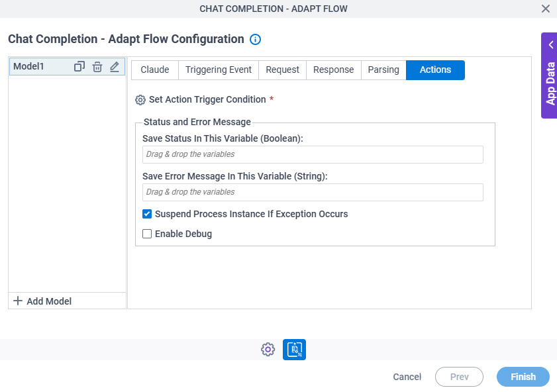Click the gear settings icon in bottom bar
Viewport: 557px width, 392px height.
(x=268, y=350)
